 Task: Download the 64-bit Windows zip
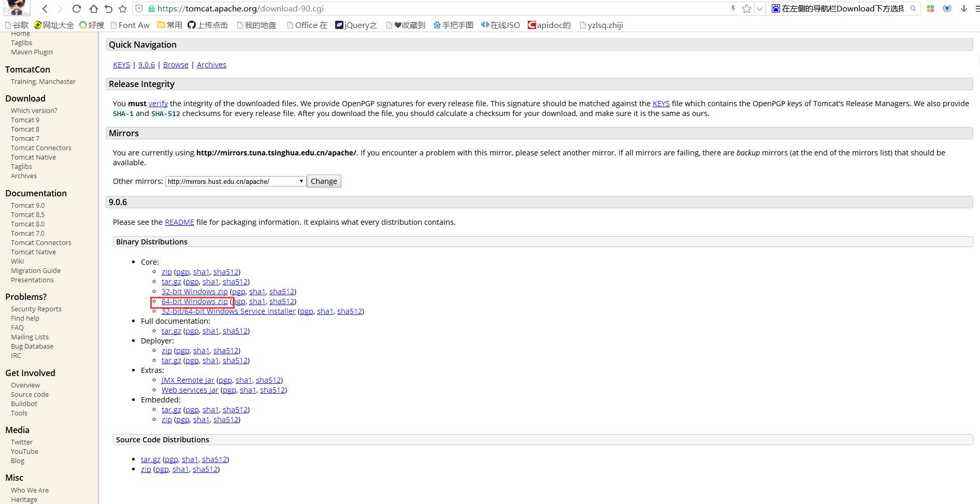click(195, 301)
